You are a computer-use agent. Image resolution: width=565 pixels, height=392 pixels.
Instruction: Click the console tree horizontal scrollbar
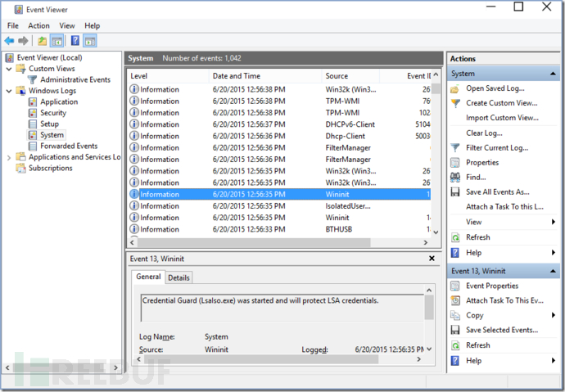click(x=61, y=368)
